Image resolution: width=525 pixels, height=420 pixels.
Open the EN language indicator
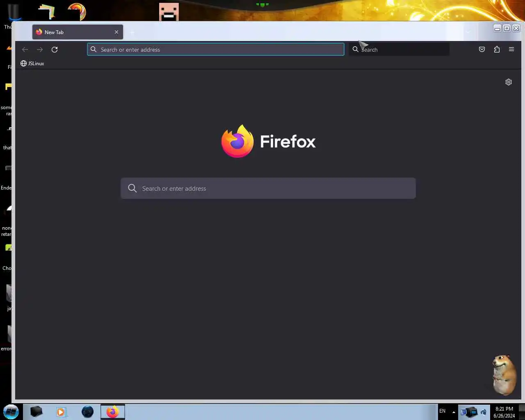tap(442, 411)
